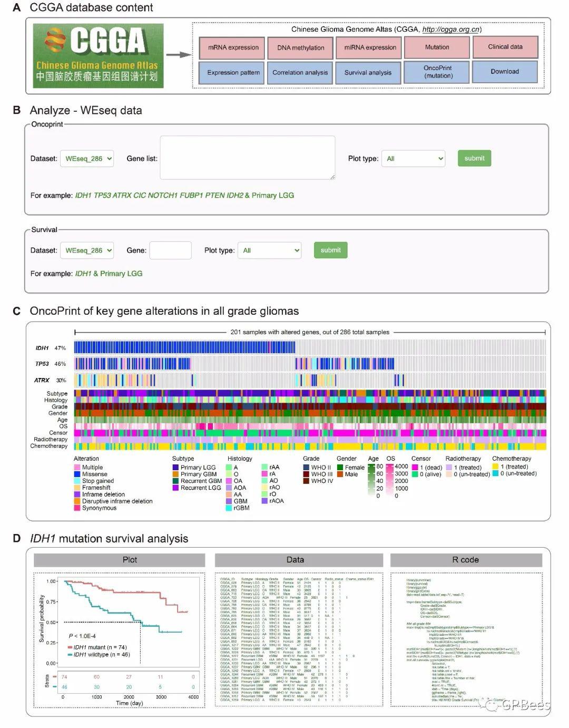Follow the cgga.org.cn hyperlink

tap(450, 30)
